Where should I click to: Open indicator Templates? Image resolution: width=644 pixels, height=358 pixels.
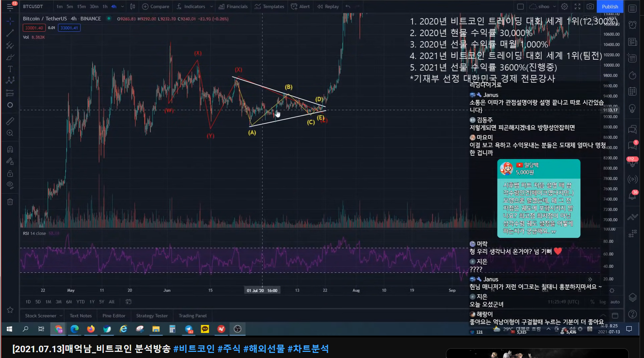pyautogui.click(x=269, y=7)
